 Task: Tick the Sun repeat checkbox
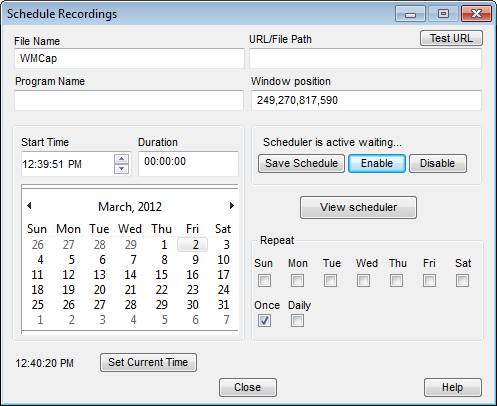pos(264,280)
